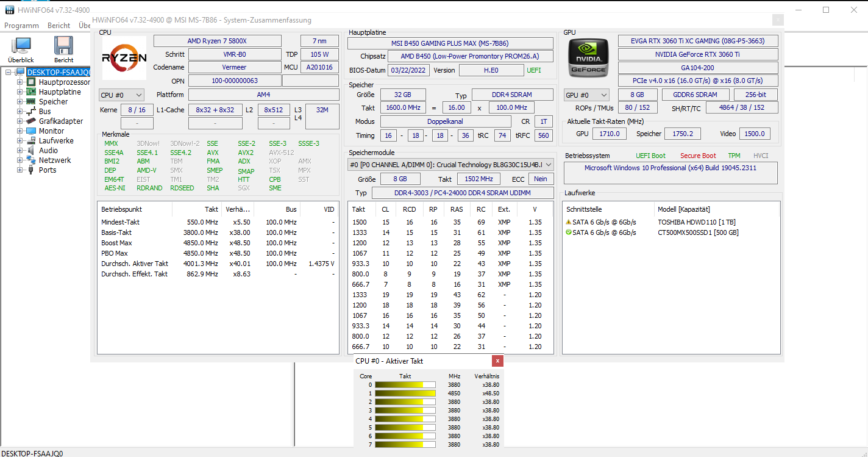Click the TOSHIBA HDWD110 [1 TB] entry
868x457 pixels.
(x=698, y=222)
